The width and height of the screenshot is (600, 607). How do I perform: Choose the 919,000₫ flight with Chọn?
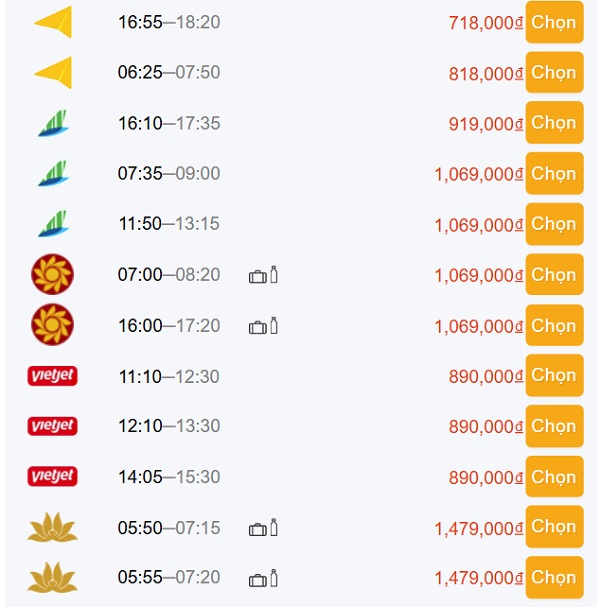click(x=554, y=123)
